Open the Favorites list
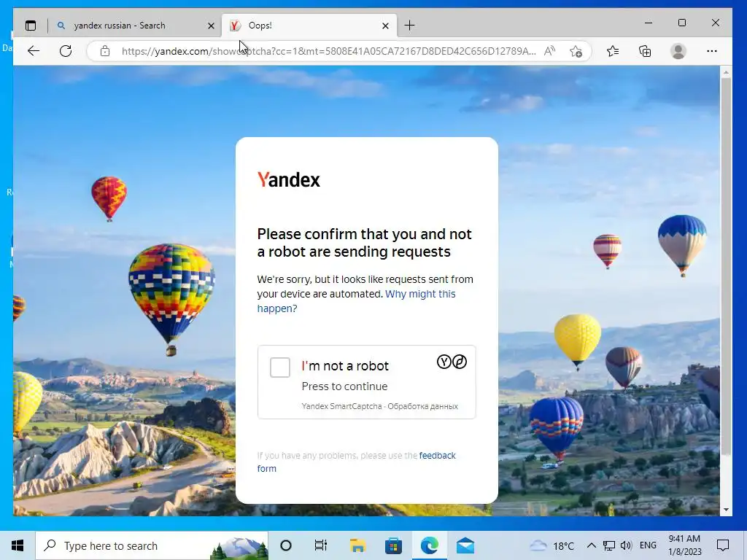The width and height of the screenshot is (747, 560). tap(613, 51)
